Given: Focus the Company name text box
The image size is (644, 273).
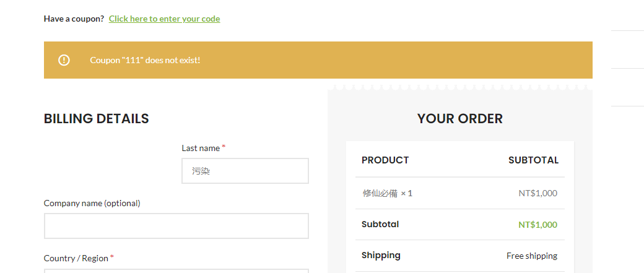Looking at the screenshot, I should click(x=176, y=226).
